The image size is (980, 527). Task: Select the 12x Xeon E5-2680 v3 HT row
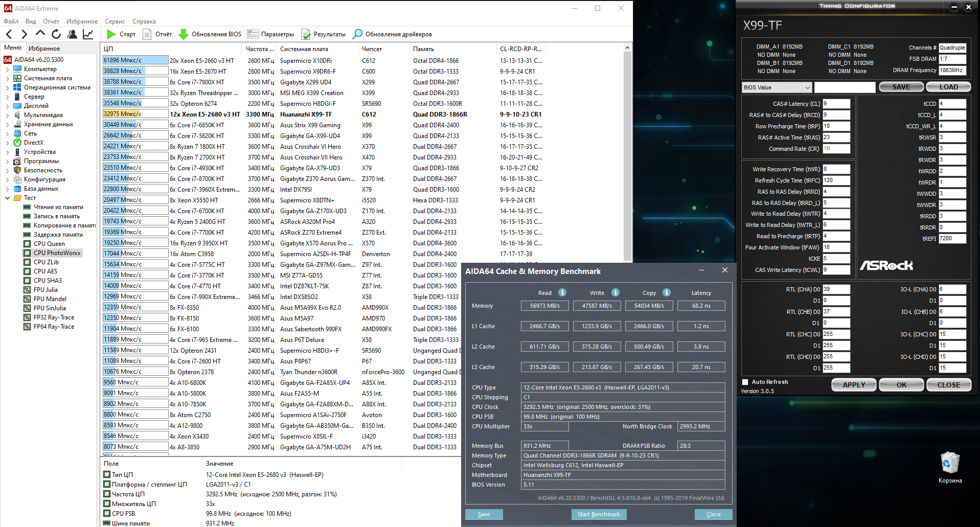click(324, 114)
